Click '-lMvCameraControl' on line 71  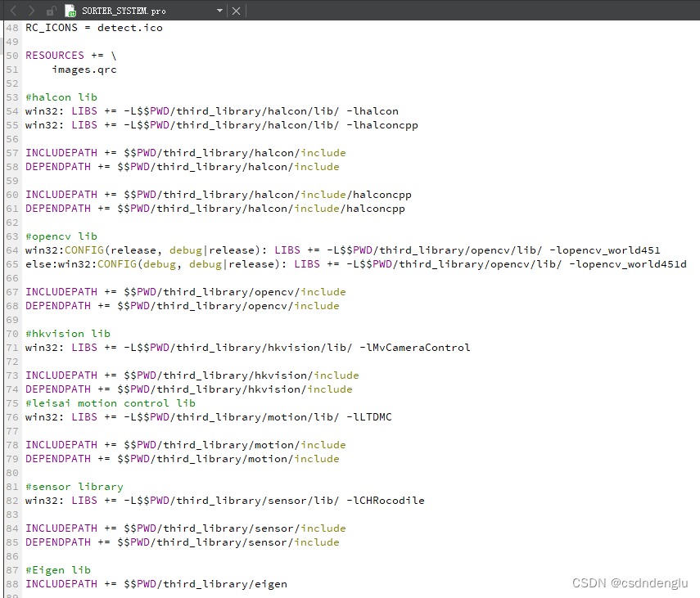415,348
